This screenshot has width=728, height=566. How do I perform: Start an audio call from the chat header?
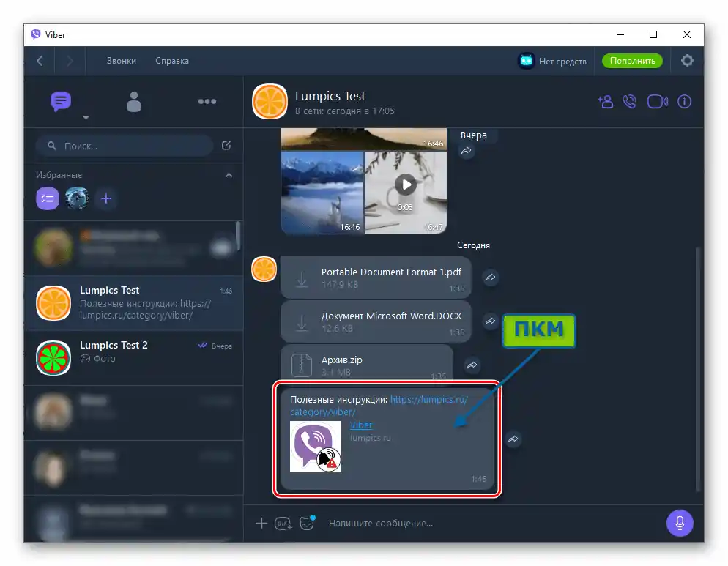[x=630, y=102]
